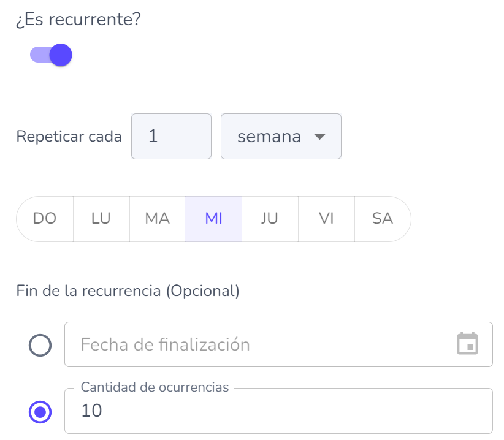Screen dimensions: 504x440
Task: Select the Fecha de finalización radio button
Action: pyautogui.click(x=40, y=346)
